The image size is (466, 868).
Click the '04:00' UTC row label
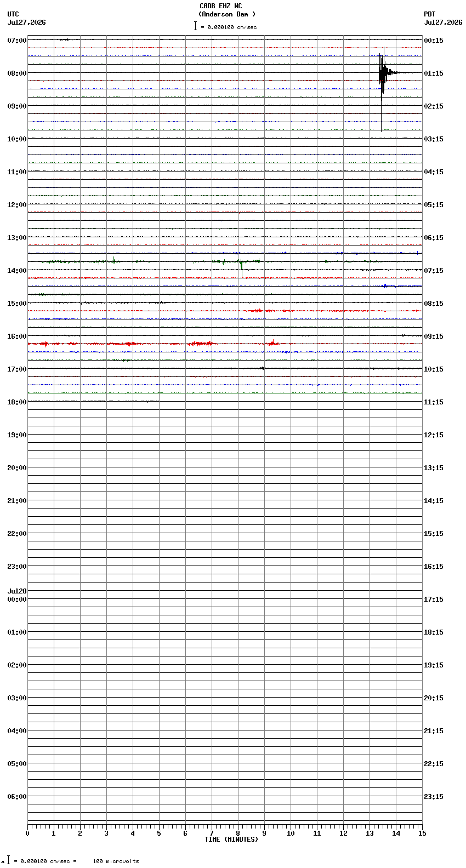tap(17, 731)
